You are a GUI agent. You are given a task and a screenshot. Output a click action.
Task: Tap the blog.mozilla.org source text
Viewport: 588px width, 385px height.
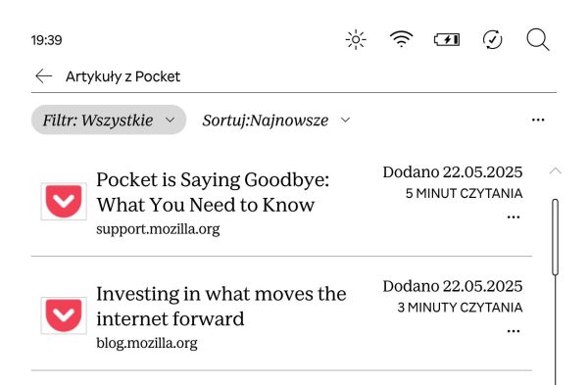coord(147,343)
